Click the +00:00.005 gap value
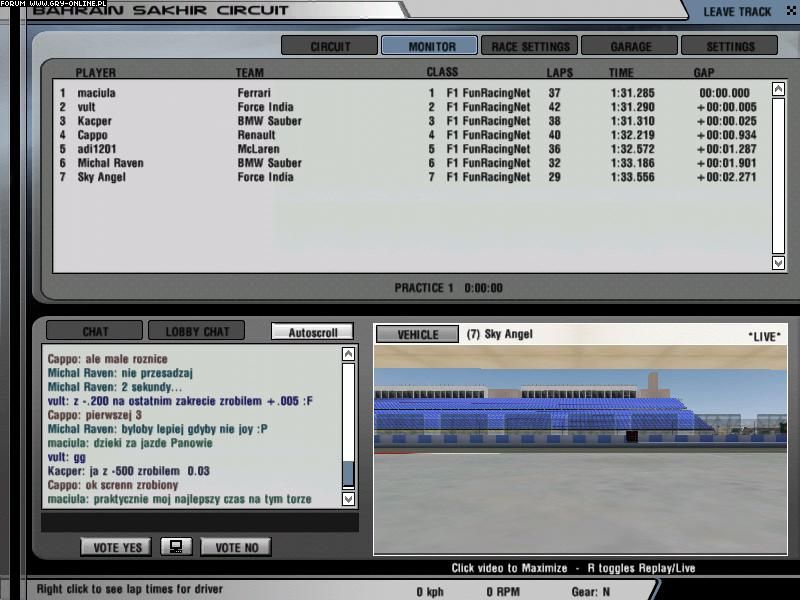The width and height of the screenshot is (800, 600). (x=727, y=107)
